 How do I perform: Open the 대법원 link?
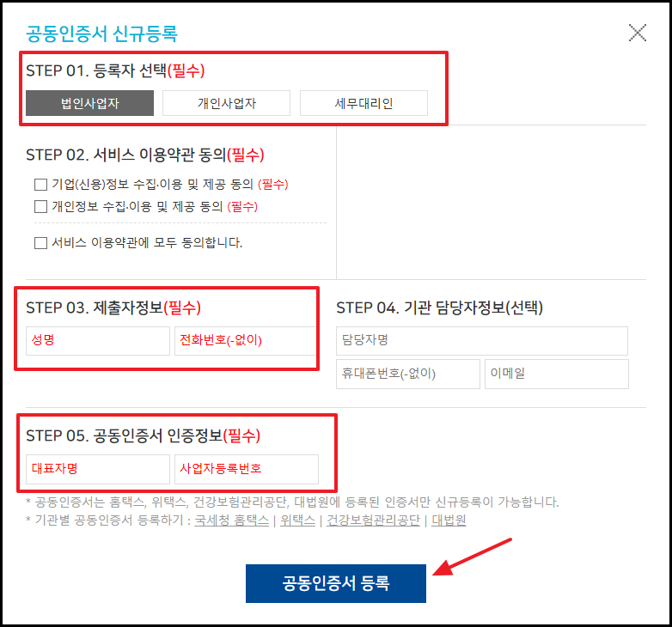pos(449,520)
